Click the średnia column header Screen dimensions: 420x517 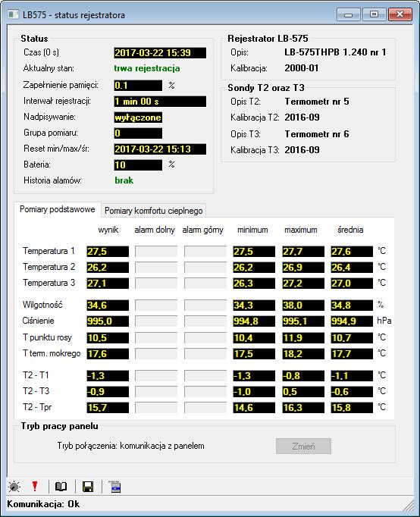350,230
